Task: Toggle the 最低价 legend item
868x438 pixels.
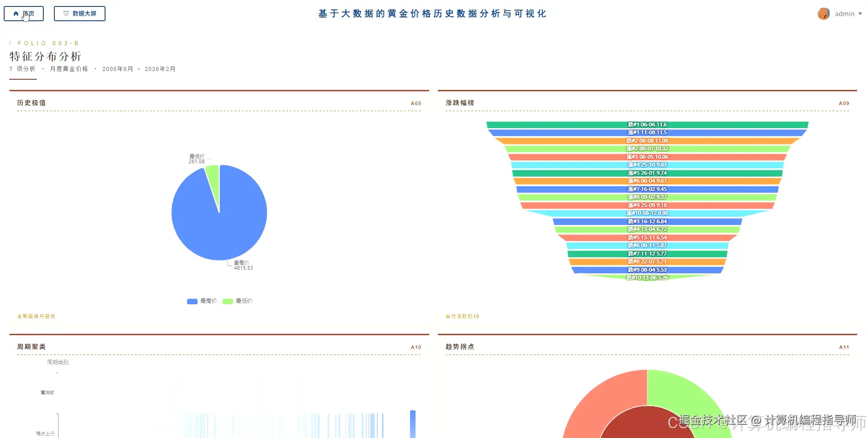Action: click(x=237, y=301)
